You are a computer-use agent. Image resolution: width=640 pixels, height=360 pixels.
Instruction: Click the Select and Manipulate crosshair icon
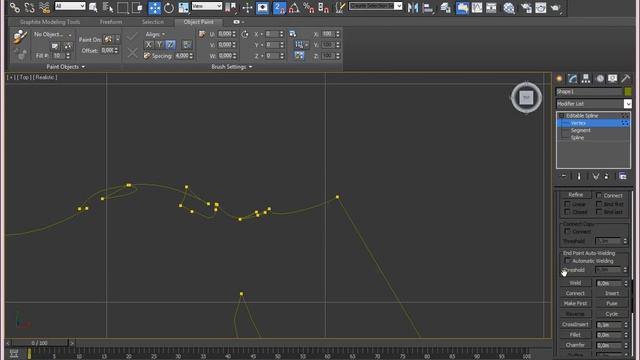247,7
